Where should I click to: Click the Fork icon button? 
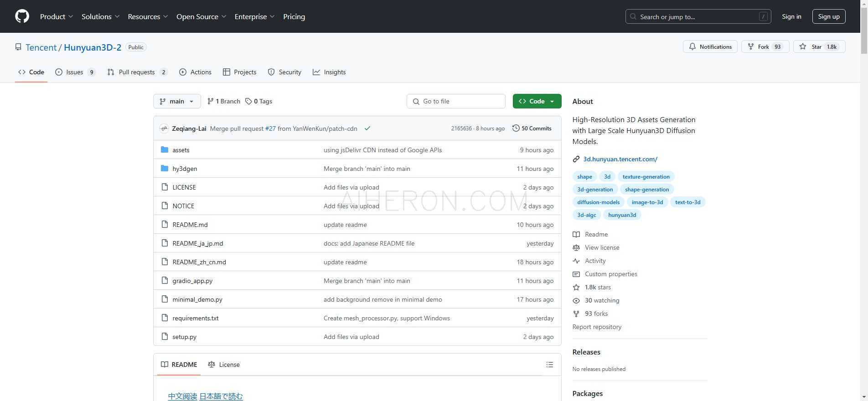click(x=751, y=46)
